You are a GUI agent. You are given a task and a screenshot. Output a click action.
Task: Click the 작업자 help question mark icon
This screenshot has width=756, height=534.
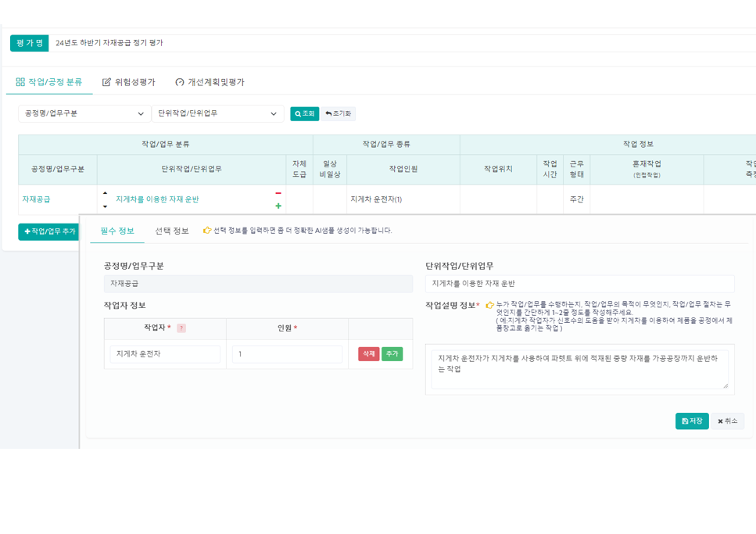coord(181,328)
